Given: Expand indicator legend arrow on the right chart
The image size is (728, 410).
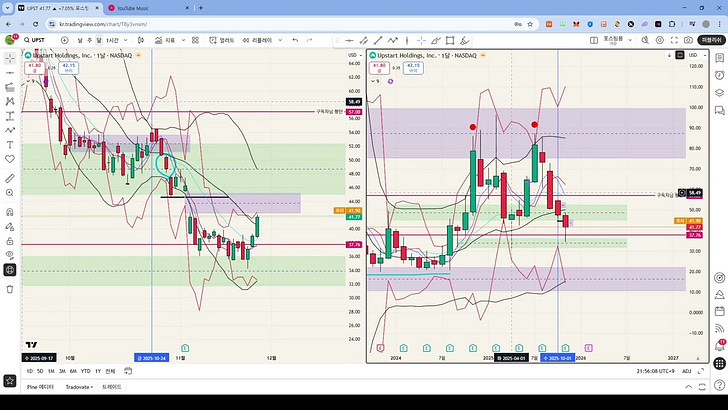Looking at the screenshot, I should tap(375, 81).
